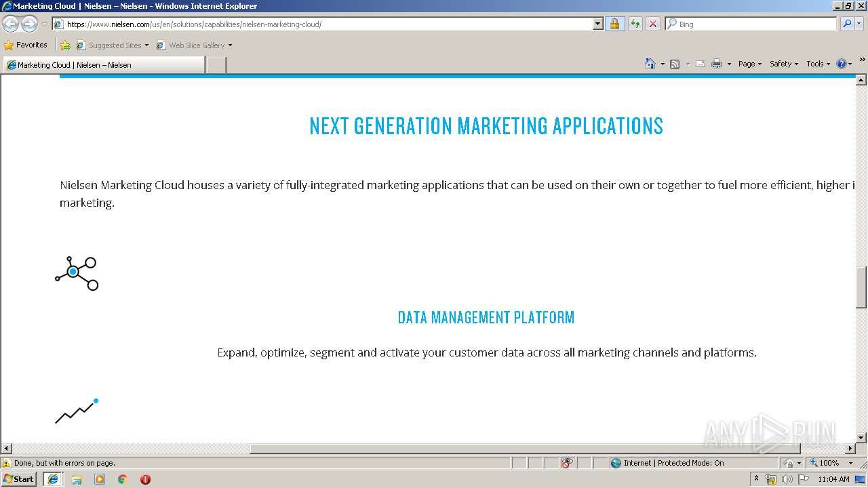Click the system clock 11:04 AM
Image resolution: width=868 pixels, height=488 pixels.
[x=833, y=479]
